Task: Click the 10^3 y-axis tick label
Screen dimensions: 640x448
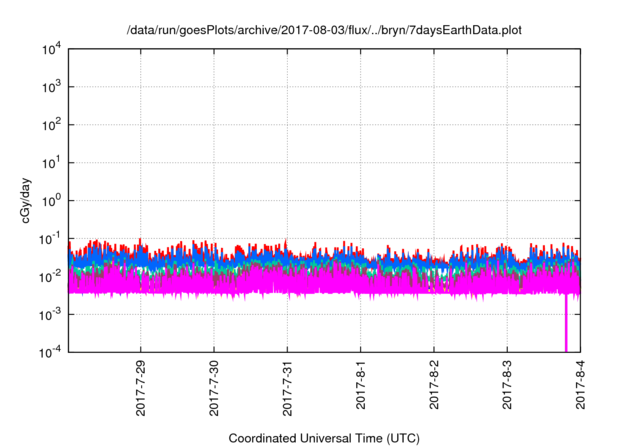Action: (x=51, y=87)
